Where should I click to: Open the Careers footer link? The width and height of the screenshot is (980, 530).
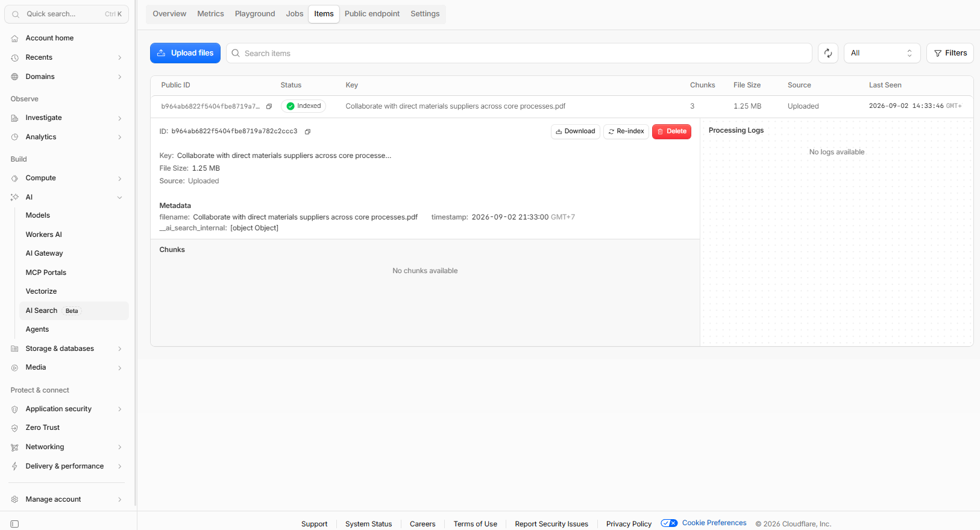point(422,524)
